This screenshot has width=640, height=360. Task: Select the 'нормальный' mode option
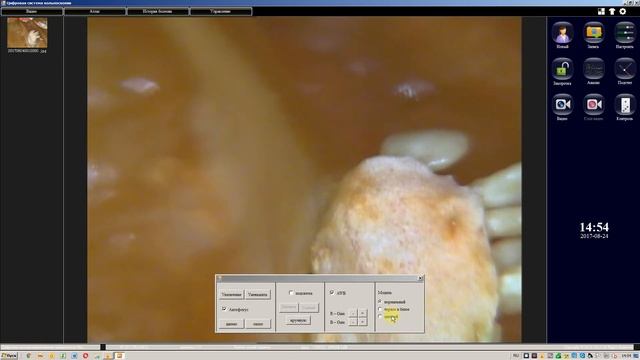click(380, 302)
